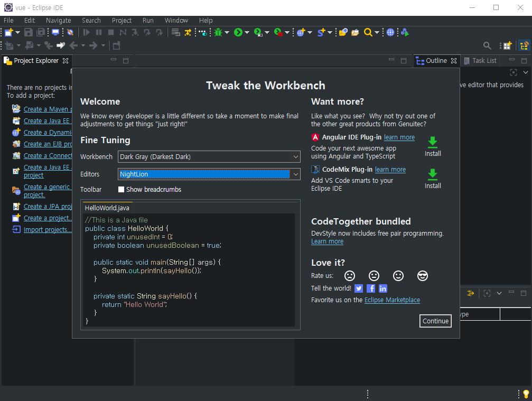Click the status bar lightbulb icon
This screenshot has height=401, width=532.
[526, 394]
